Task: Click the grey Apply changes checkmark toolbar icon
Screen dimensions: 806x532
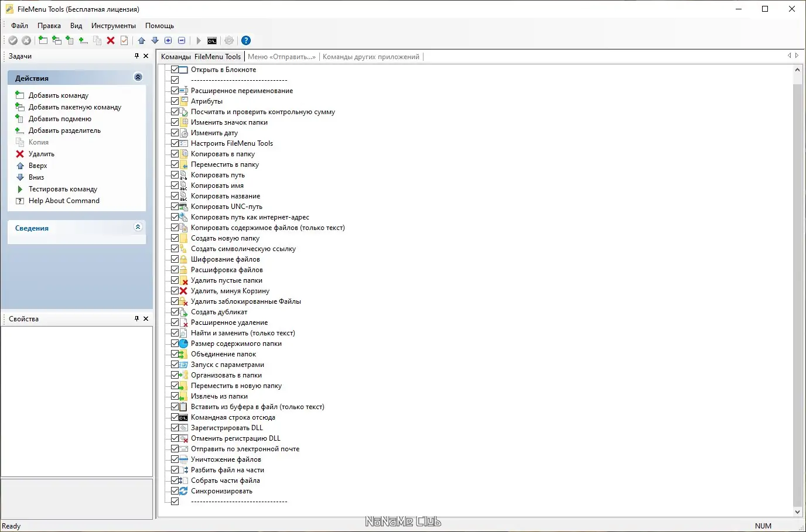Action: [x=13, y=40]
